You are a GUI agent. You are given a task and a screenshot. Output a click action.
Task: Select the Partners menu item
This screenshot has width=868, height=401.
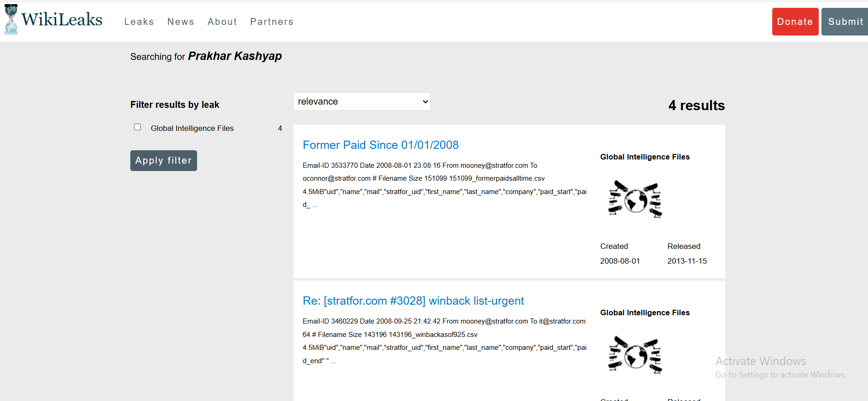[272, 22]
